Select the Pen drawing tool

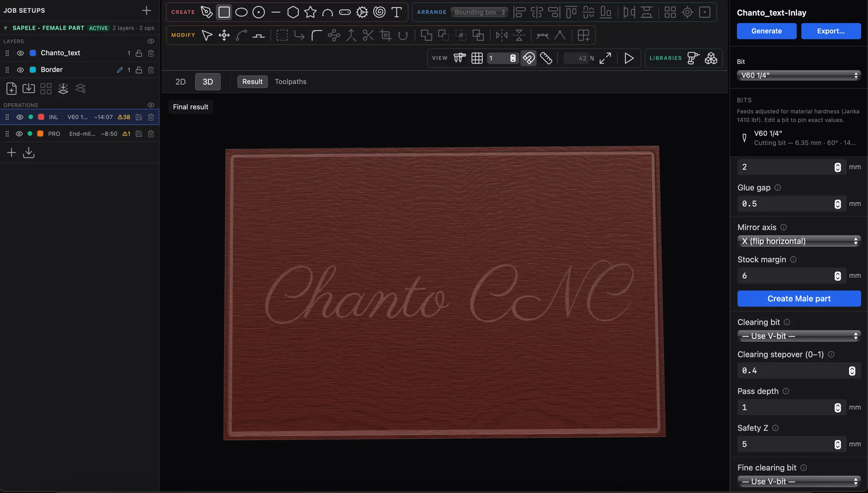206,12
